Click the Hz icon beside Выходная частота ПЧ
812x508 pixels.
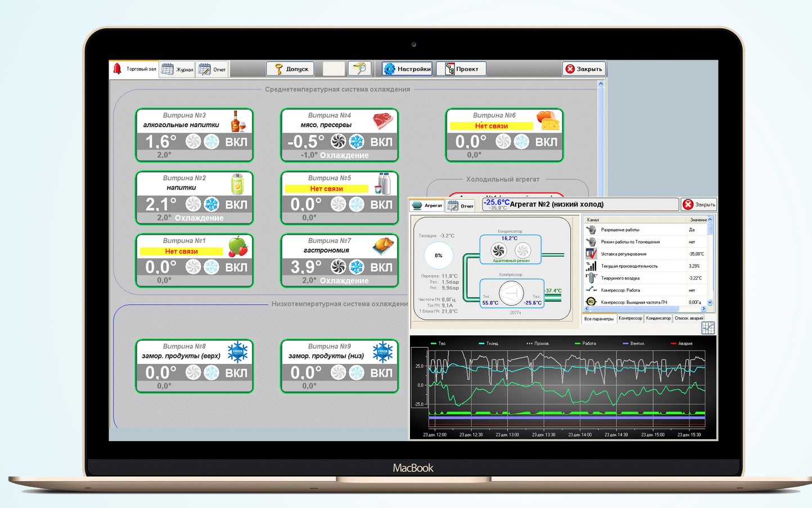[591, 302]
